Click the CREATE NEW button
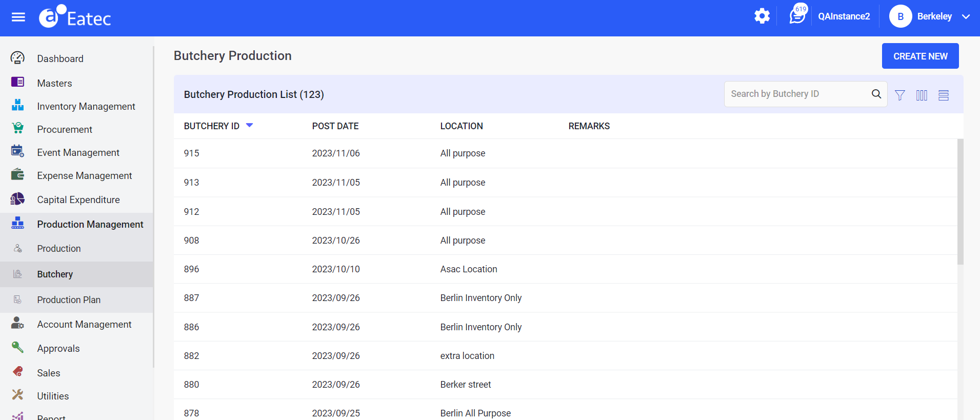This screenshot has height=420, width=980. pos(920,56)
